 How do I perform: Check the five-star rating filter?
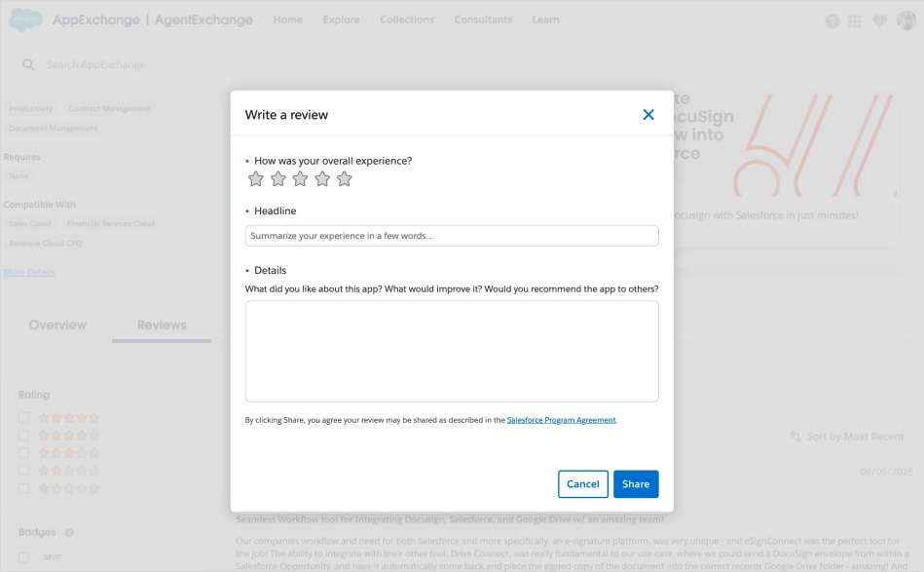pyautogui.click(x=23, y=417)
